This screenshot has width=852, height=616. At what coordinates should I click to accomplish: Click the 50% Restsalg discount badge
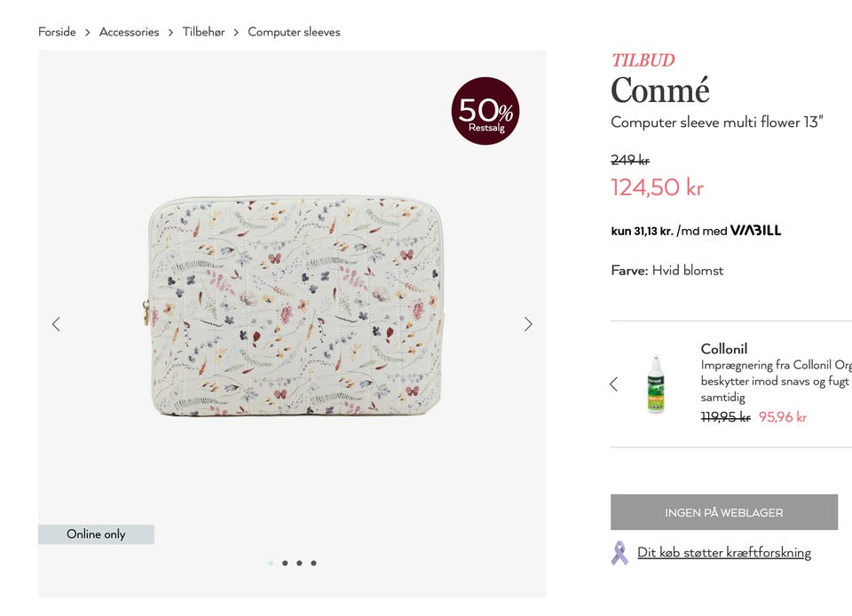coord(485,111)
